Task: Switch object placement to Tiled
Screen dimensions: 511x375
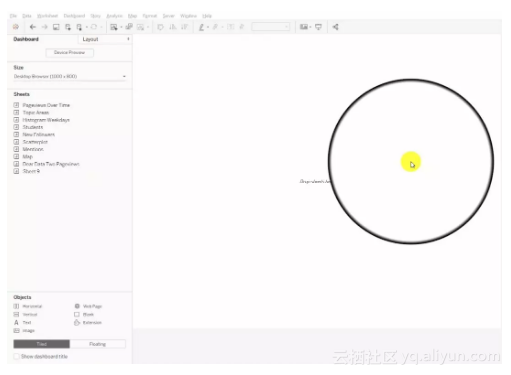Action: pyautogui.click(x=42, y=344)
